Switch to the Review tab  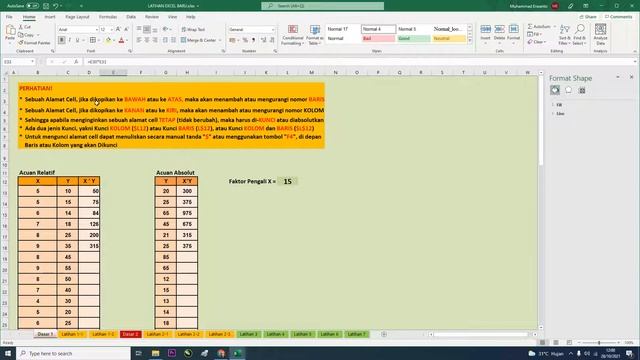pos(151,17)
